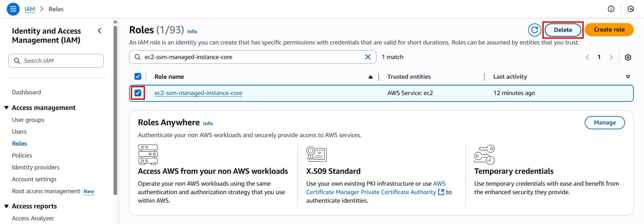Click the search magnifier in Search IAM

(17, 61)
